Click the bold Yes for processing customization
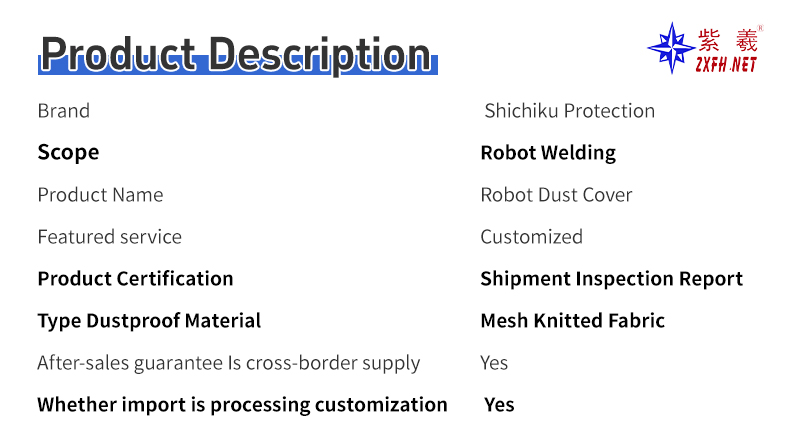Viewport: 790px width, 447px height. point(499,405)
